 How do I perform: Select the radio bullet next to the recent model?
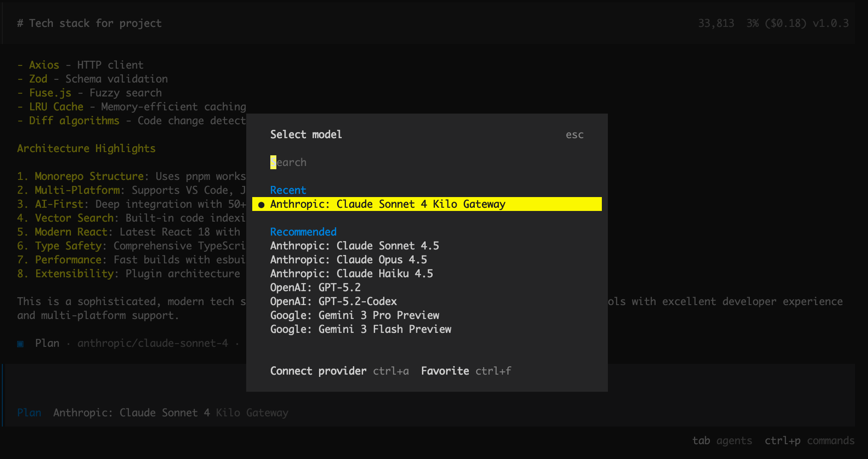(x=261, y=204)
